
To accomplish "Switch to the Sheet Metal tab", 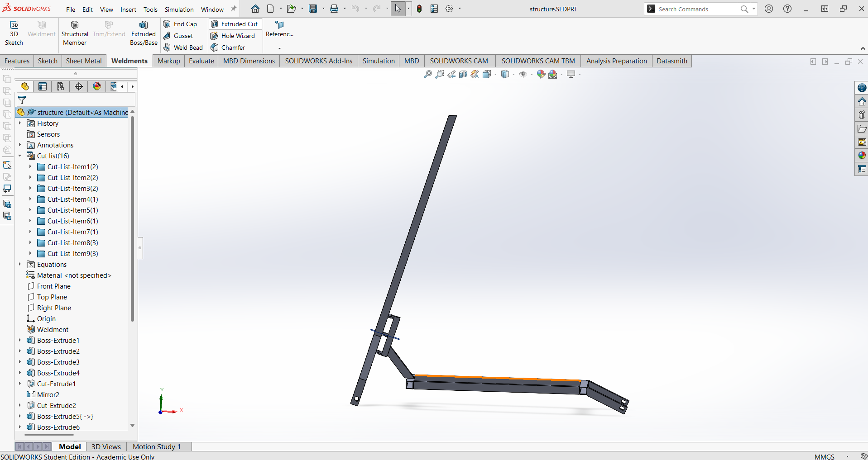I will click(84, 61).
